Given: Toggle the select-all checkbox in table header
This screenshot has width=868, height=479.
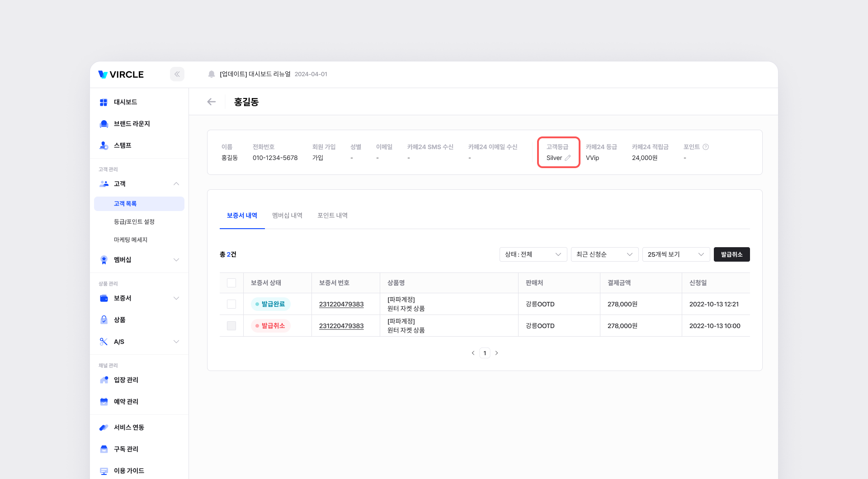Looking at the screenshot, I should pyautogui.click(x=231, y=283).
